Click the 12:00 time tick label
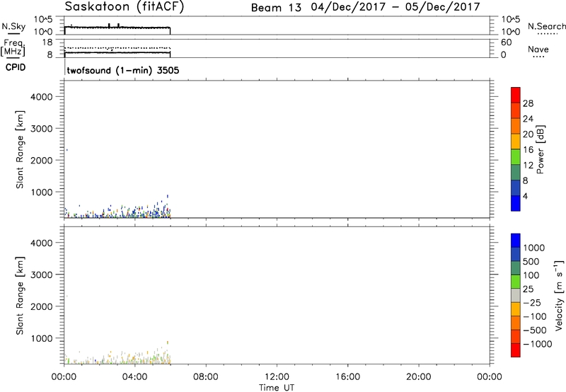566x392 pixels. (277, 377)
